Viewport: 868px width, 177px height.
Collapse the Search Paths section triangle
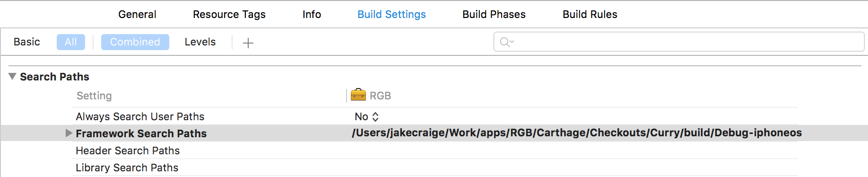click(x=12, y=76)
